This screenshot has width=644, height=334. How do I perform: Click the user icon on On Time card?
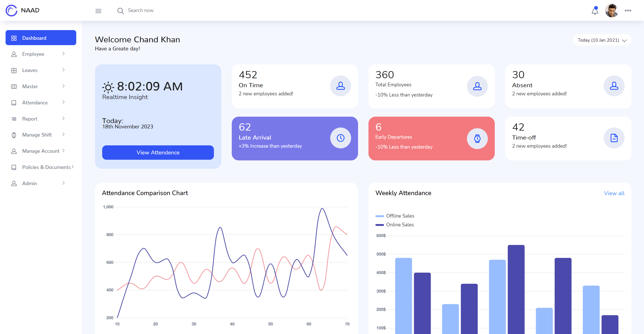[340, 86]
